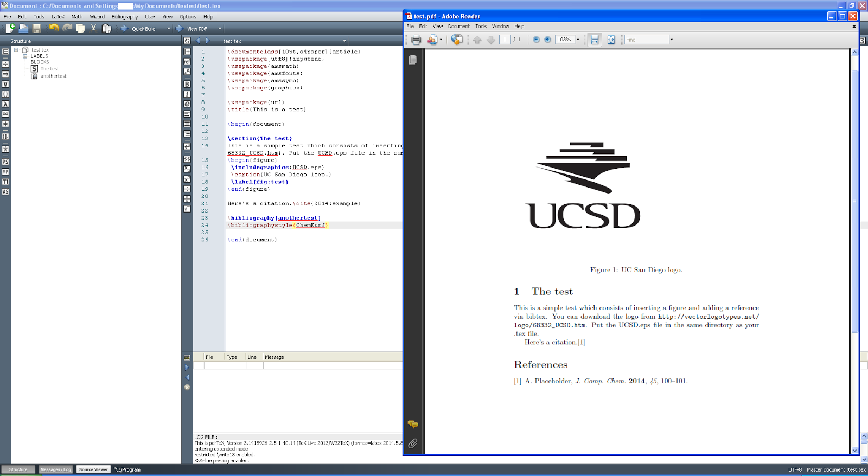
Task: Undo the last edit in Texmaker
Action: (x=54, y=28)
